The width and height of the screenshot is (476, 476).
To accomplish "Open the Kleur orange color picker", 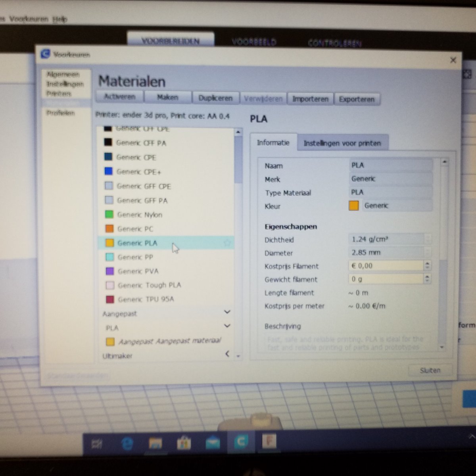I will 354,205.
